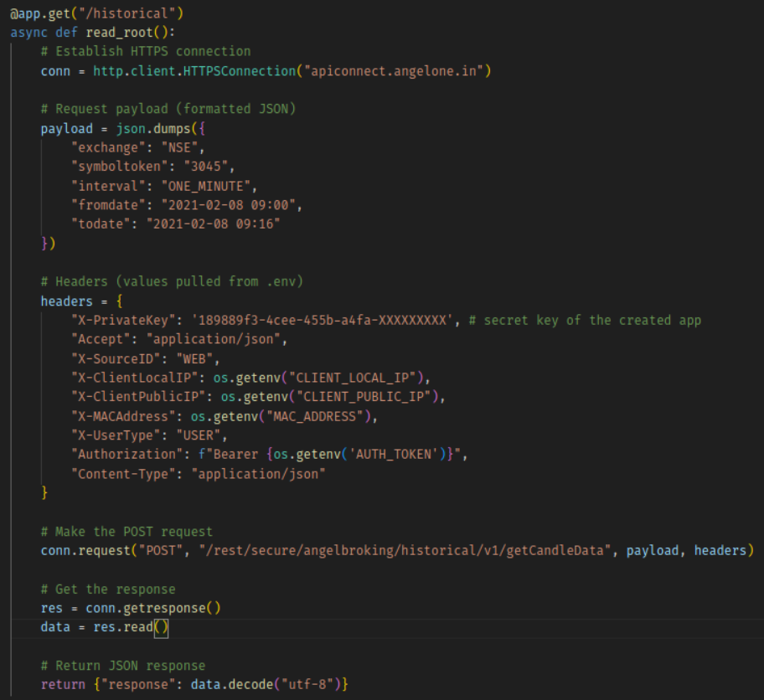764x700 pixels.
Task: Click data.decode("utf-8") expression
Action: pos(266,684)
